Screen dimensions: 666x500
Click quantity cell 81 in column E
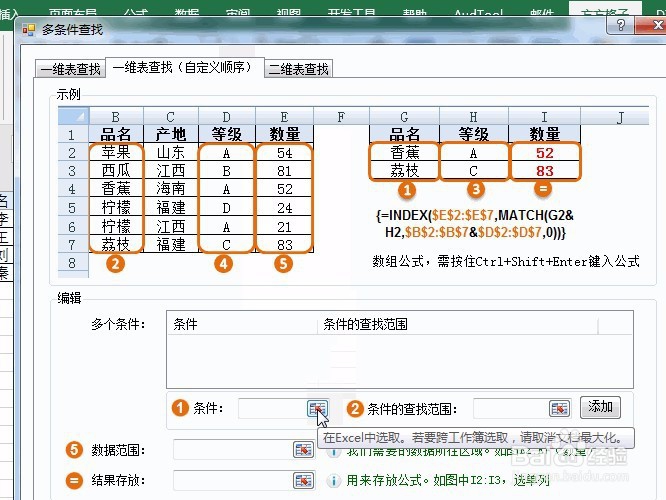(x=284, y=171)
